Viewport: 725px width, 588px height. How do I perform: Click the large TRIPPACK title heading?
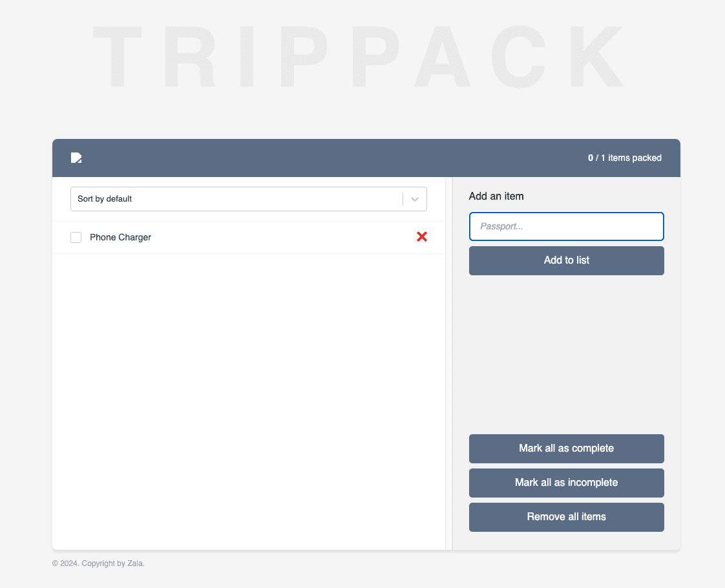[x=359, y=58]
